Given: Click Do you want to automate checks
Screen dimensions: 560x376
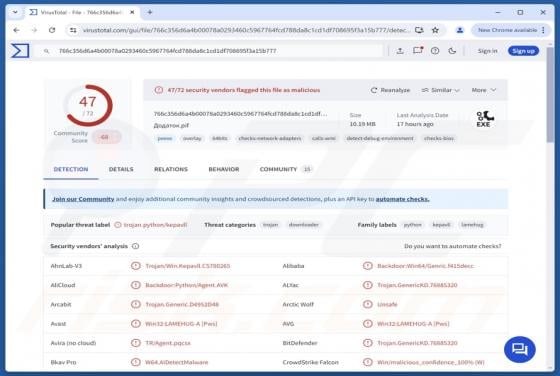Looking at the screenshot, I should (452, 246).
